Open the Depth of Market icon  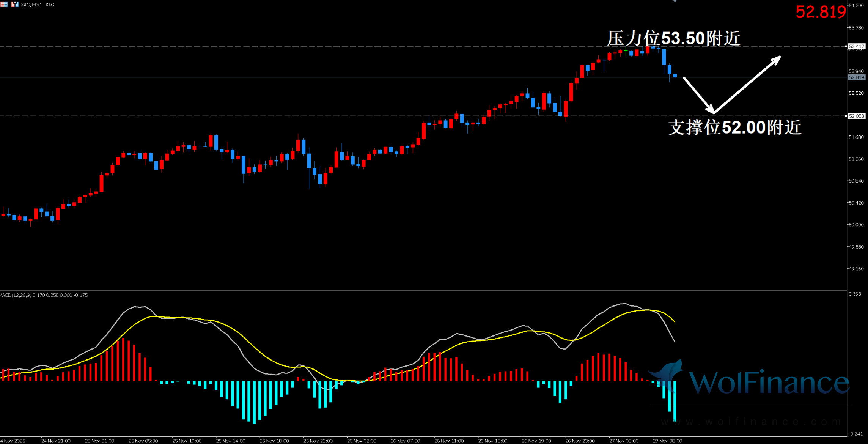pyautogui.click(x=4, y=5)
